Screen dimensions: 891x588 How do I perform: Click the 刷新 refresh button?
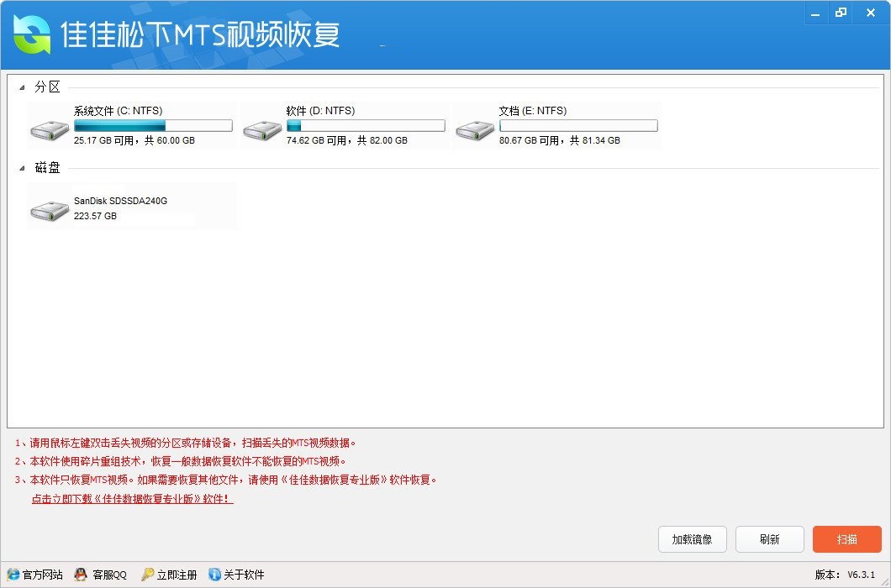pyautogui.click(x=769, y=539)
